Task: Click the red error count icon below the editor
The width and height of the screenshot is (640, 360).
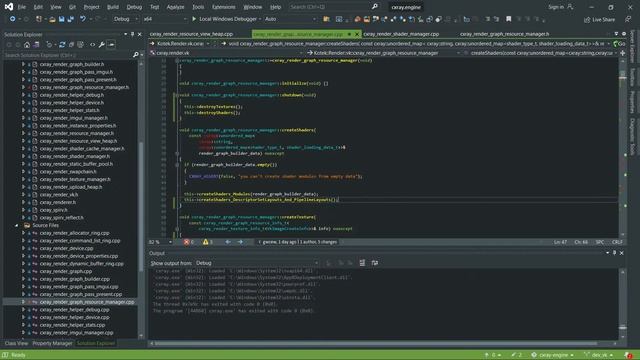Action: point(187,242)
